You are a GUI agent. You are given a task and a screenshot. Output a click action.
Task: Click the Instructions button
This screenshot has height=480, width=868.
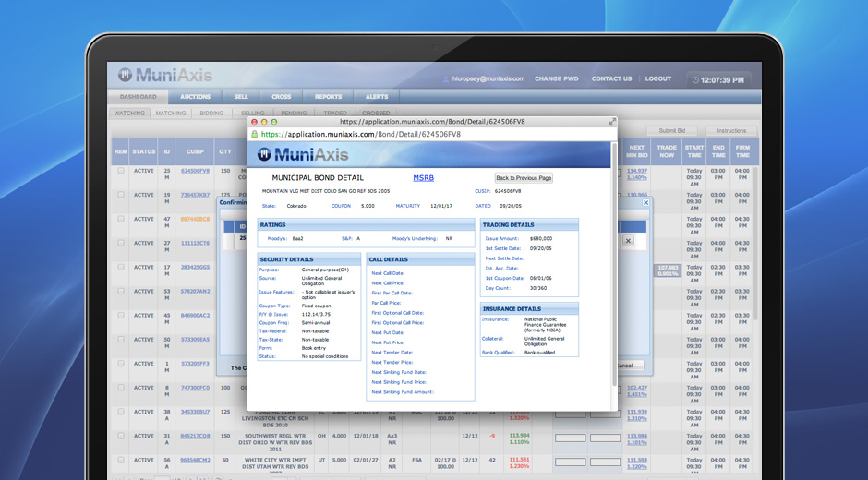pyautogui.click(x=731, y=131)
